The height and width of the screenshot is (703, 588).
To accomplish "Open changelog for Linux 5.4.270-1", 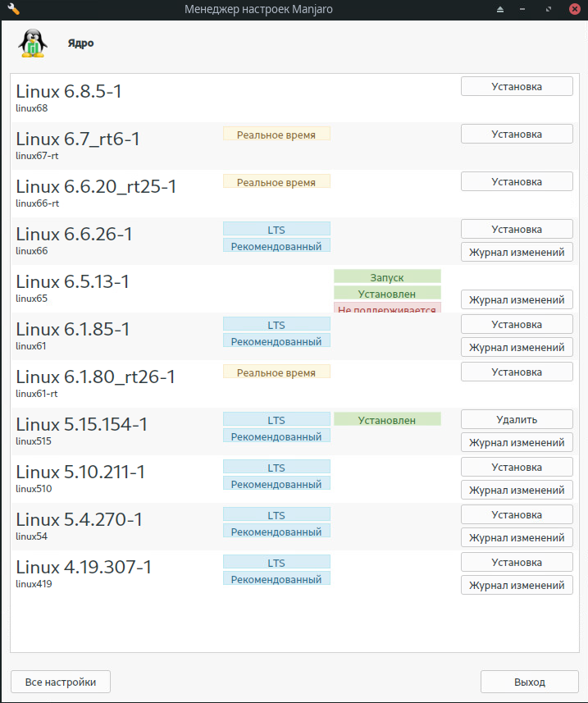I will [517, 537].
